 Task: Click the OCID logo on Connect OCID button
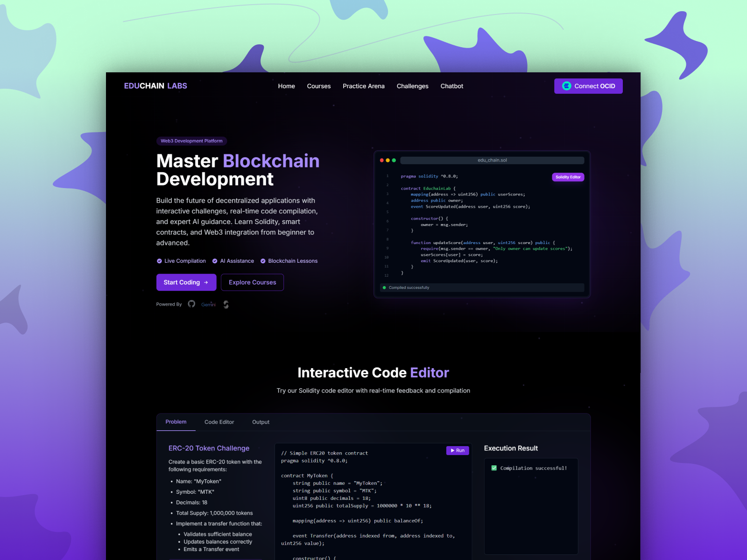pyautogui.click(x=566, y=86)
